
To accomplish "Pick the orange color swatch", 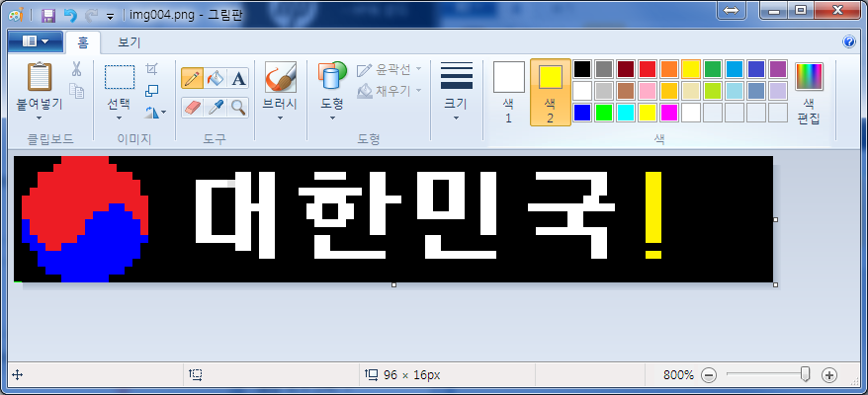I will 668,69.
